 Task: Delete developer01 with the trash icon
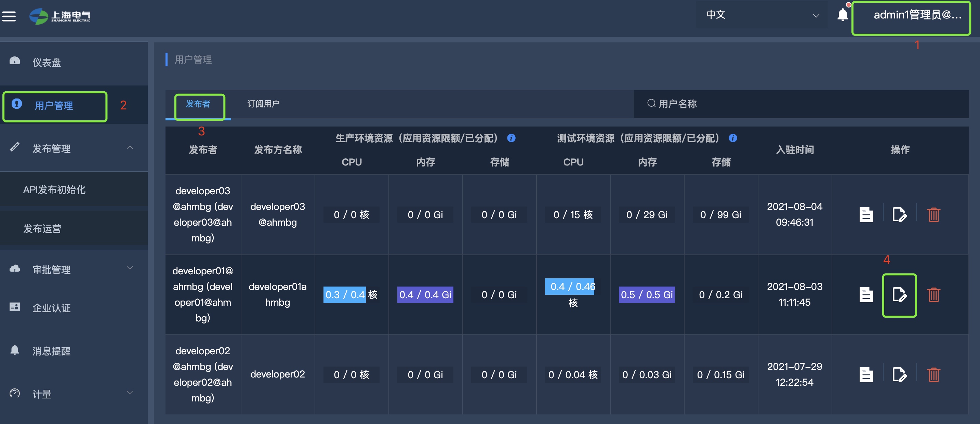point(933,295)
